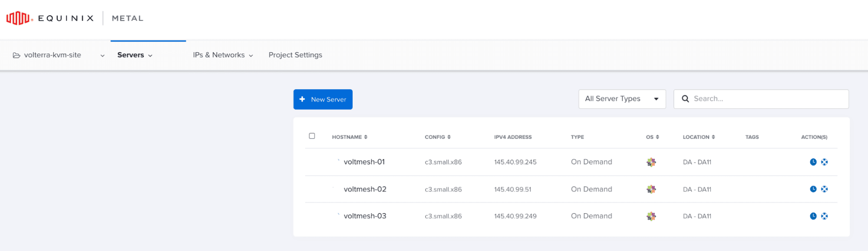
Task: Click the clock action icon for voltmesh-03
Action: click(813, 216)
